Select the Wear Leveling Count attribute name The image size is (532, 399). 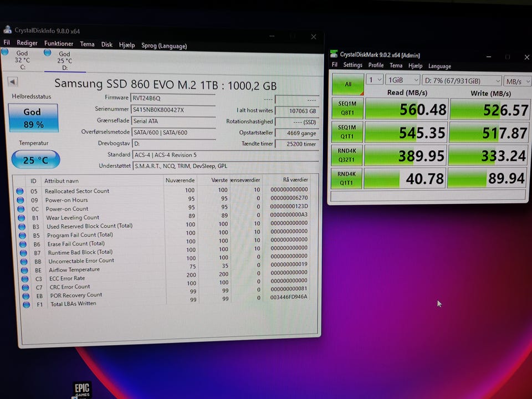tap(73, 217)
